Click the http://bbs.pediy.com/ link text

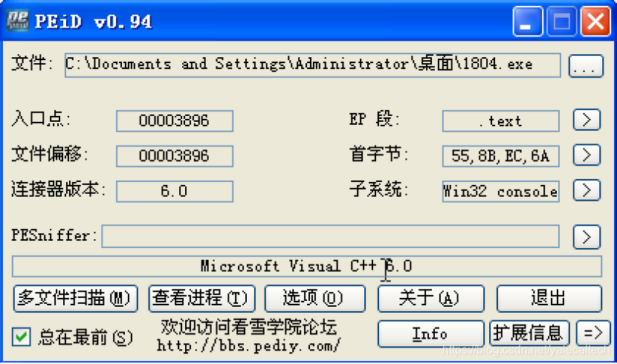tap(249, 346)
